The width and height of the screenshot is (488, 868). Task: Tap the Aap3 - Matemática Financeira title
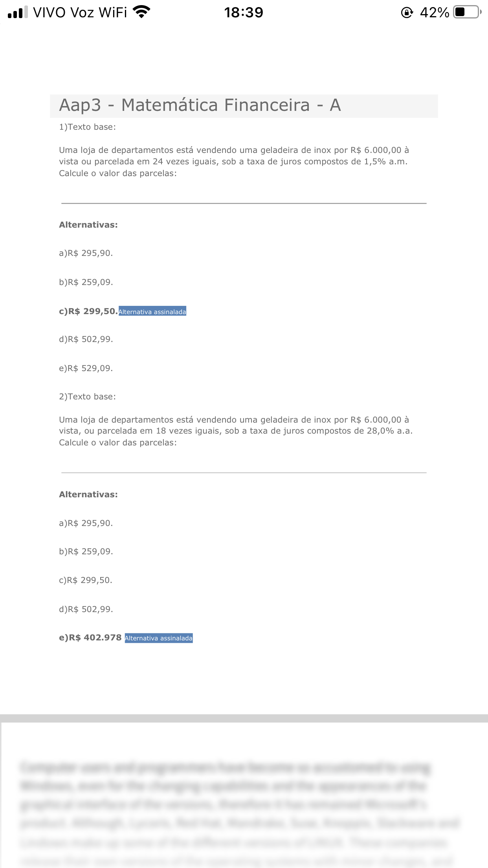(200, 105)
